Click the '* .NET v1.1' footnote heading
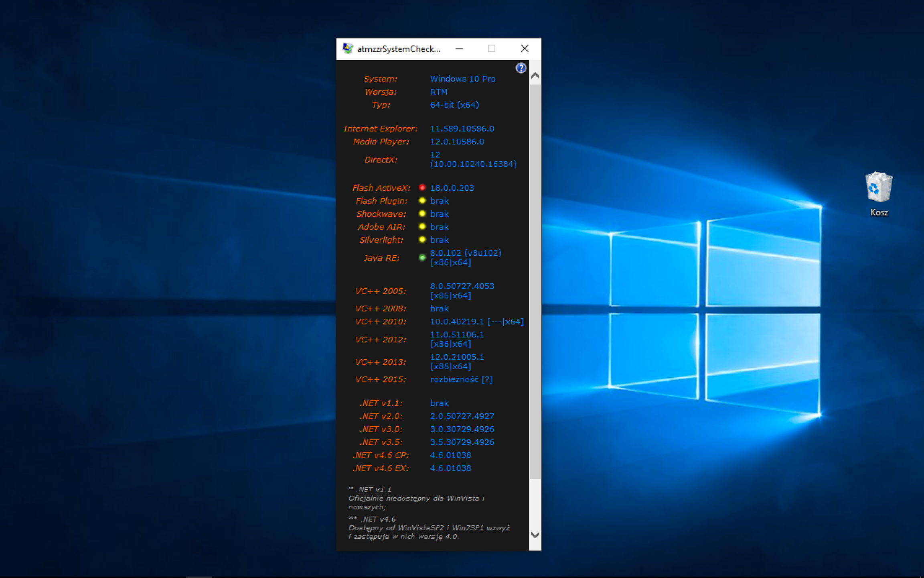Screen dimensions: 924x578 click(370, 489)
